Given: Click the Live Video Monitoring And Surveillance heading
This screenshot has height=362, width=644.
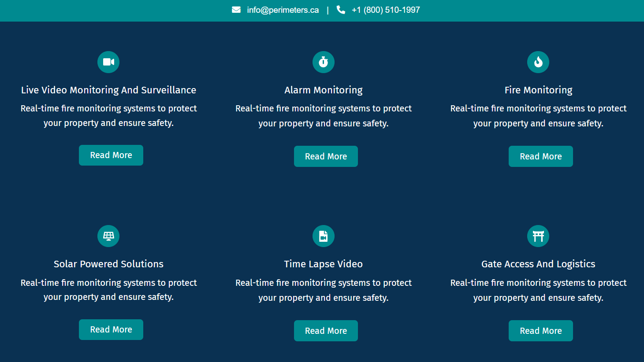Looking at the screenshot, I should 108,90.
